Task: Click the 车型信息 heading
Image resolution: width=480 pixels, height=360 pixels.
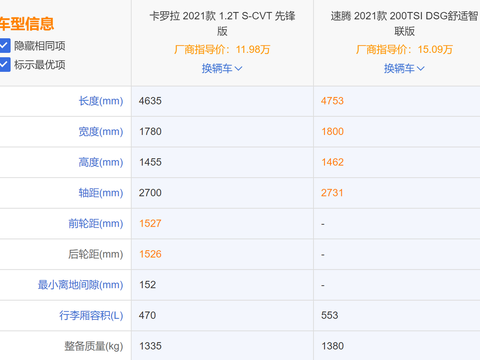Action: click(27, 24)
